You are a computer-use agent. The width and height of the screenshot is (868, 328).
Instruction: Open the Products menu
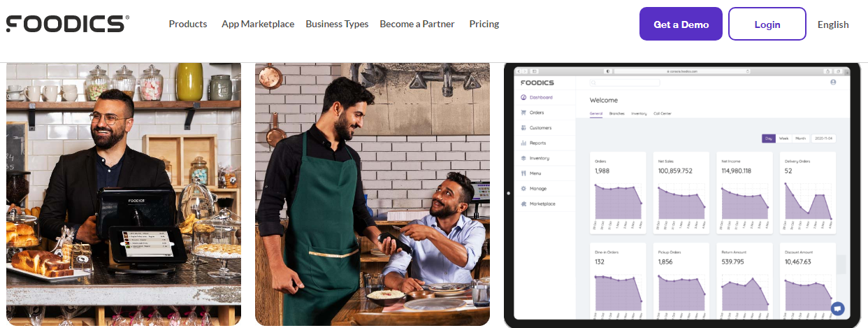click(188, 24)
